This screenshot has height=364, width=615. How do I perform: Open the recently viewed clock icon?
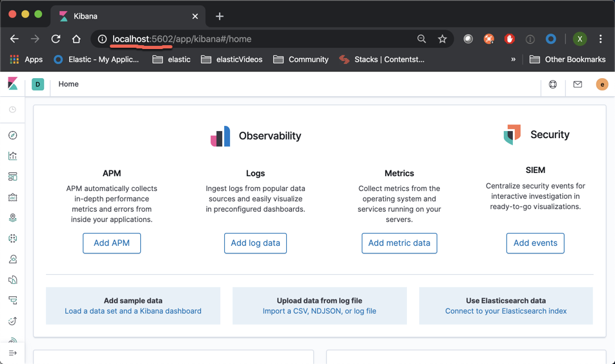click(12, 109)
